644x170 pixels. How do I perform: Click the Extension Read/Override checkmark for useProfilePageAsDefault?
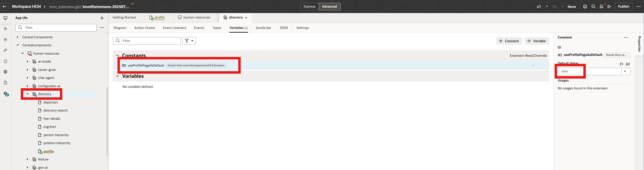tap(533, 65)
